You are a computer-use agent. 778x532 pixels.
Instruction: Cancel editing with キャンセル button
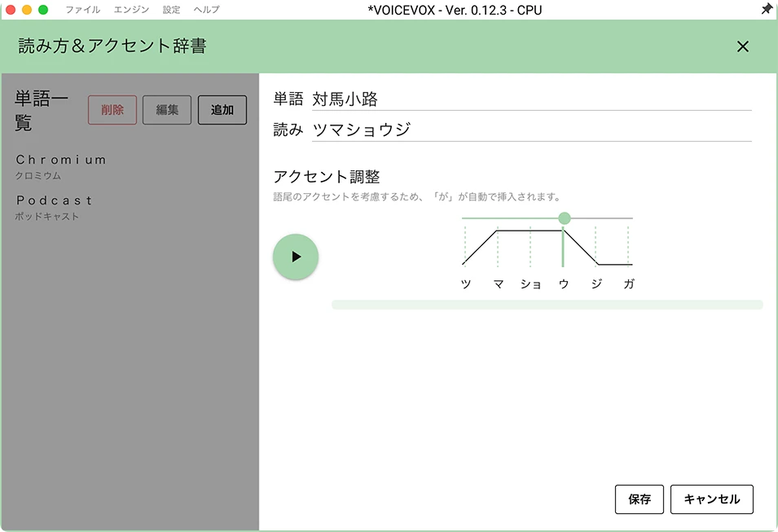pyautogui.click(x=711, y=499)
